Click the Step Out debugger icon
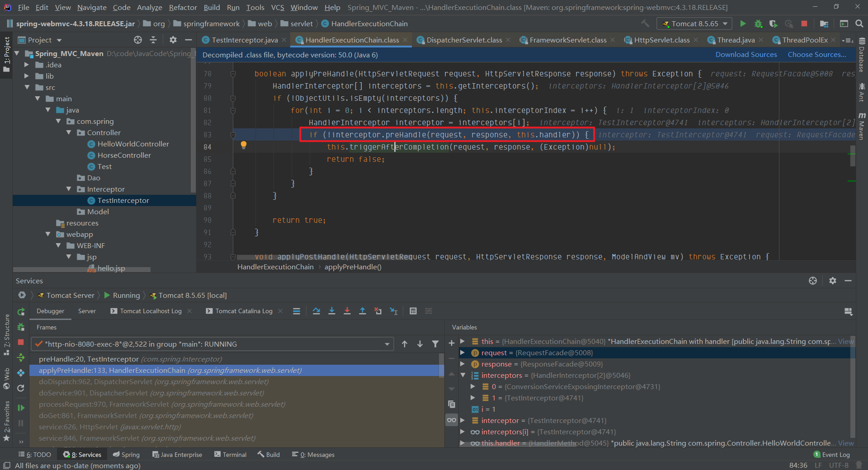This screenshot has width=868, height=470. (363, 311)
